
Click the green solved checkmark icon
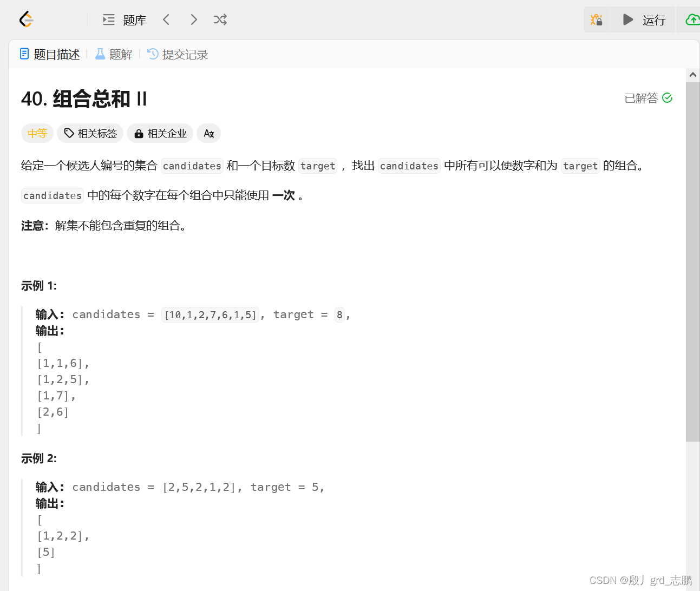(x=667, y=98)
